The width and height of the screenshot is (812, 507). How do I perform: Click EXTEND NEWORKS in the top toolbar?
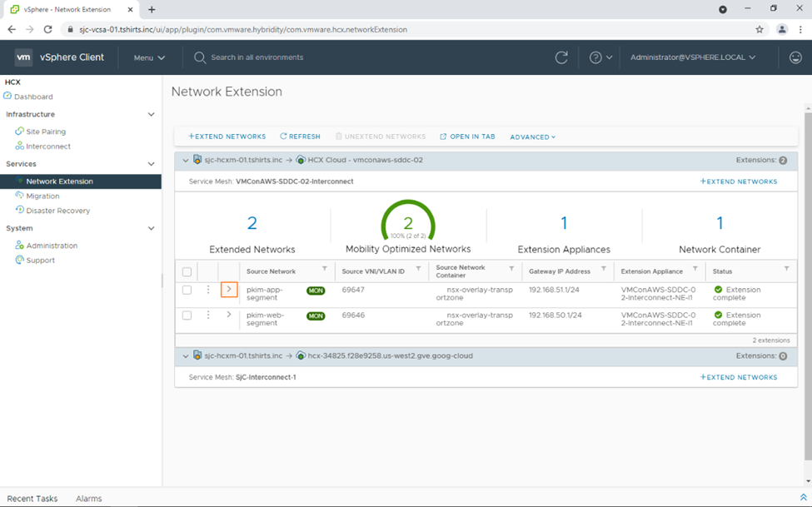[x=227, y=137]
